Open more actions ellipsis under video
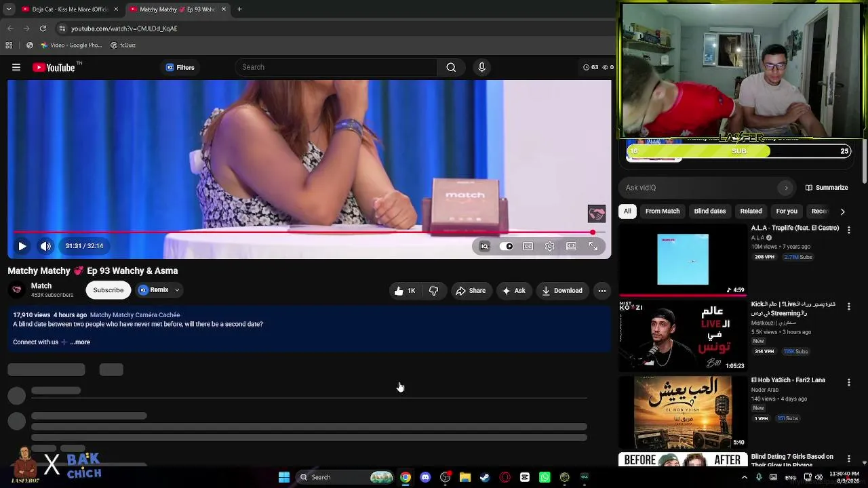The image size is (868, 488). pos(601,291)
